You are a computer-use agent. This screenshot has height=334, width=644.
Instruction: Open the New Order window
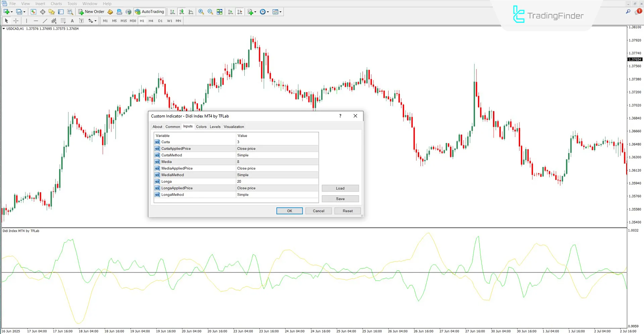(x=91, y=11)
